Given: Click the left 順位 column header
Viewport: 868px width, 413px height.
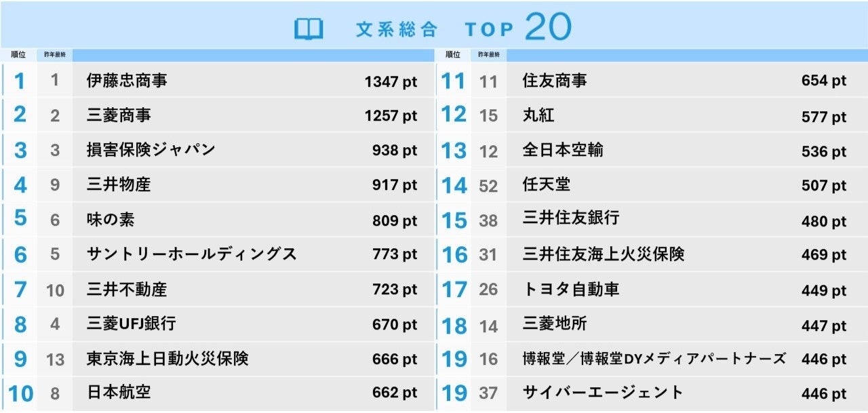Looking at the screenshot, I should (x=18, y=55).
